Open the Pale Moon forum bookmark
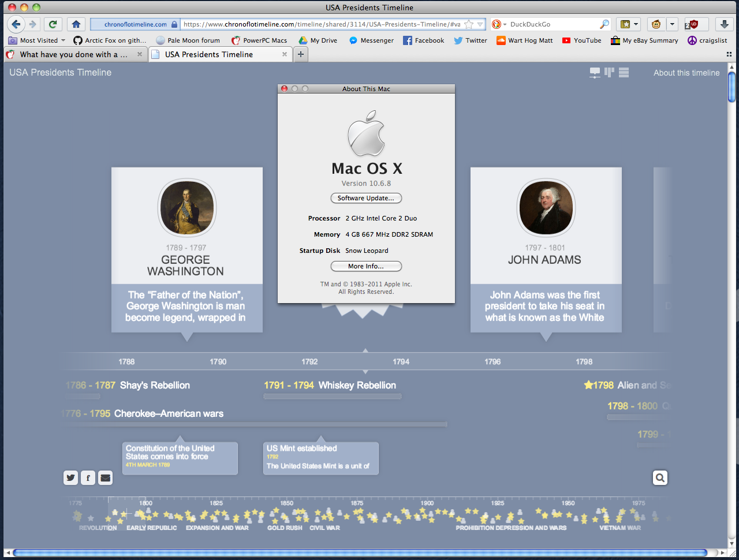Screen dimensions: 739x560 click(188, 40)
